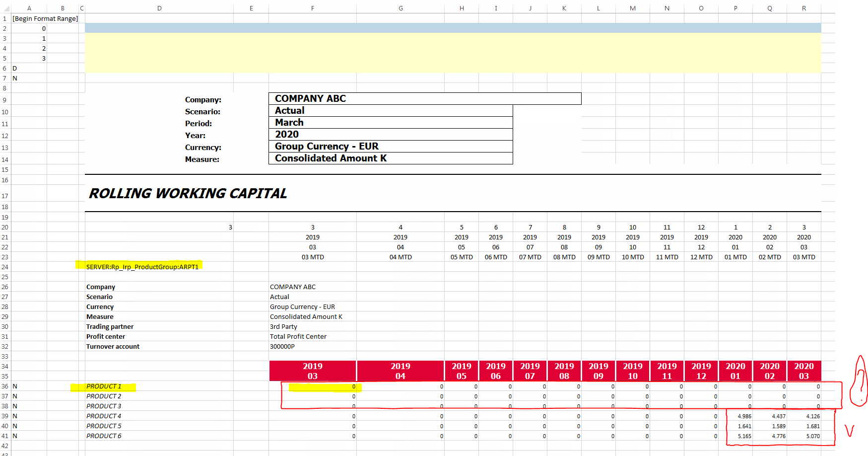Click the 4.126 value cell
The width and height of the screenshot is (868, 456).
pyautogui.click(x=813, y=416)
